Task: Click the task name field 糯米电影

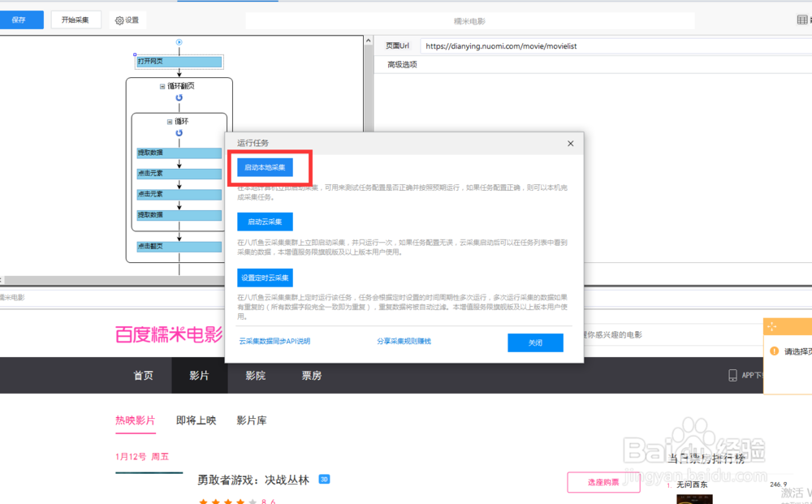Action: 469,21
